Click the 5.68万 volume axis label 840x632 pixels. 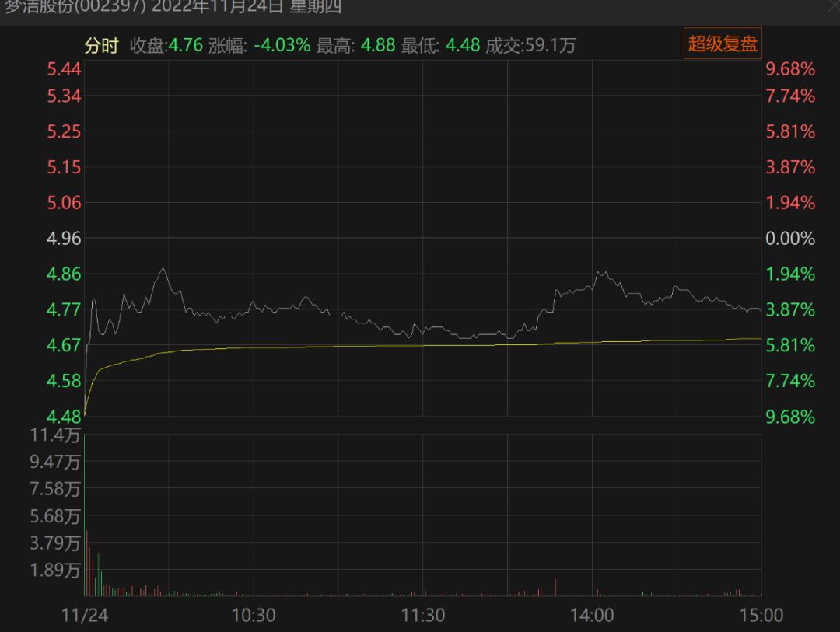coord(55,516)
